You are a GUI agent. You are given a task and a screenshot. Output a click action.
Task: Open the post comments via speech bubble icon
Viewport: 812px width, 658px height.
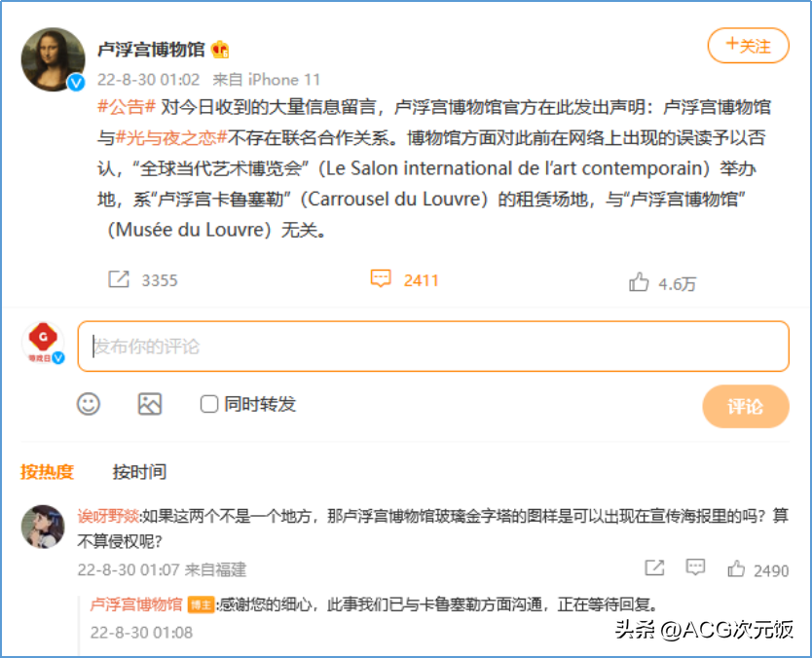(x=381, y=278)
